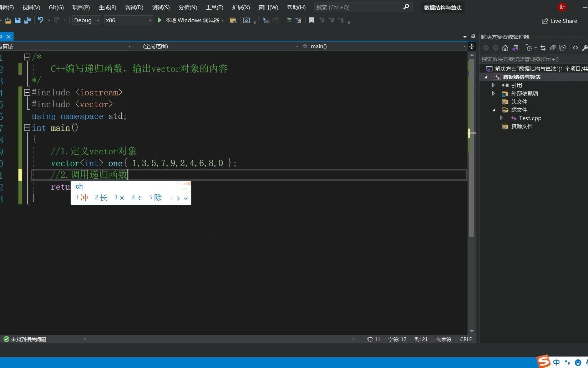
Task: Click the Undo icon in the toolbar
Action: [x=40, y=20]
